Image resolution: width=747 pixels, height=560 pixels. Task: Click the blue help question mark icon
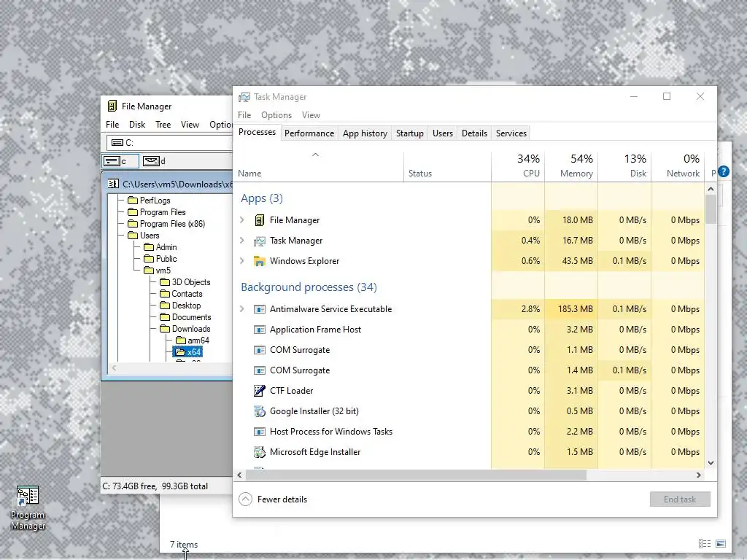click(x=723, y=171)
